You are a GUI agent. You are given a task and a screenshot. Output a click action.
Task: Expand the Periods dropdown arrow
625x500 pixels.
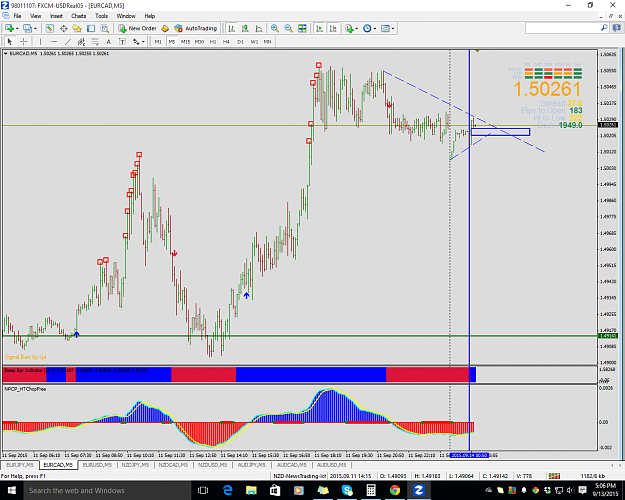tap(375, 28)
